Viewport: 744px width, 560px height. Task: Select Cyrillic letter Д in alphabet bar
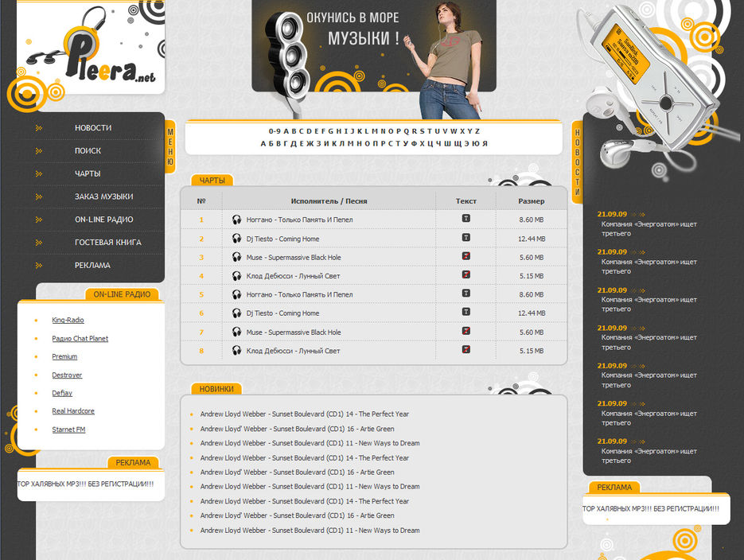tap(294, 144)
